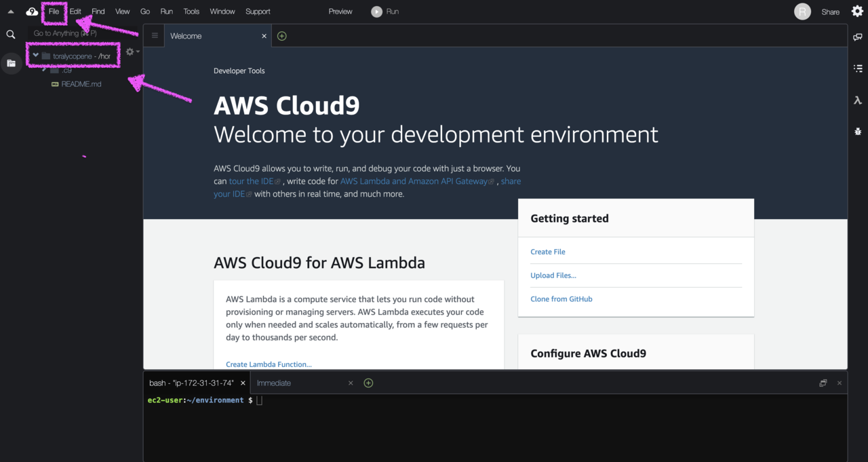Image resolution: width=868 pixels, height=462 pixels.
Task: Click the Clone from GitHub link
Action: (561, 299)
